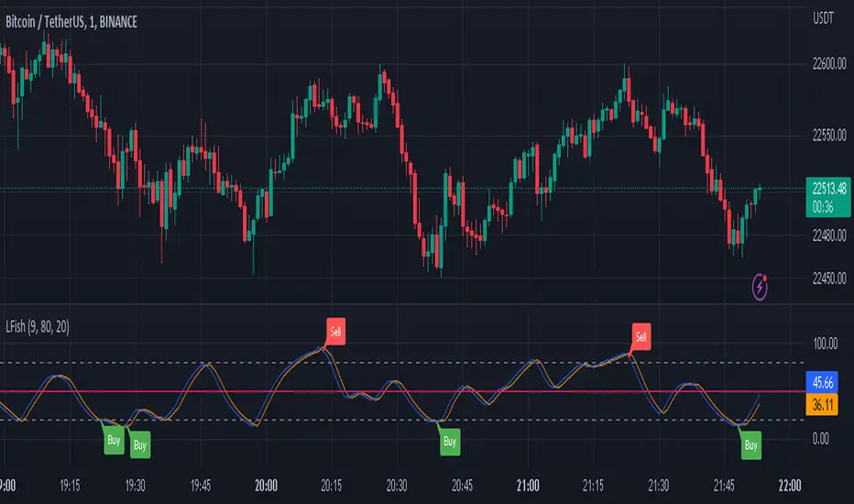Click the purple lightning bolt icon
This screenshot has width=854, height=504.
[x=760, y=287]
